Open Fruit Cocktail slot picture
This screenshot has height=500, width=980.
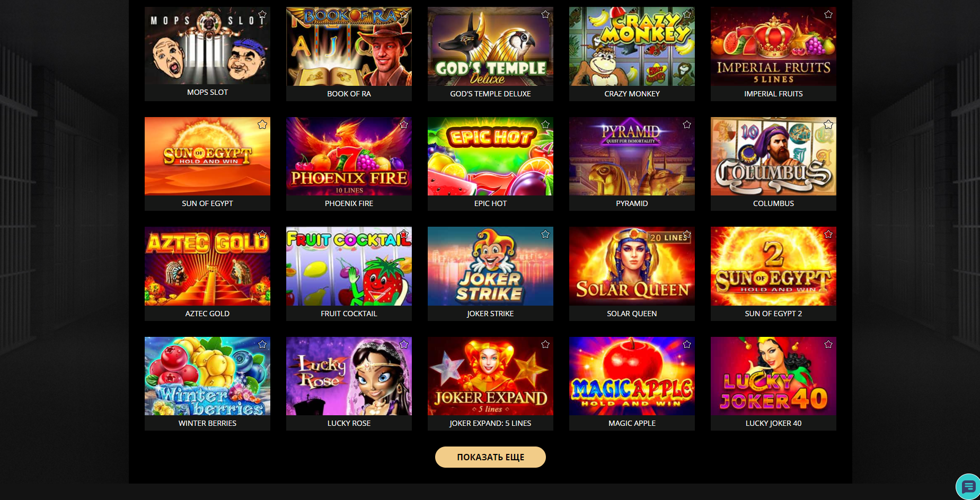[349, 266]
